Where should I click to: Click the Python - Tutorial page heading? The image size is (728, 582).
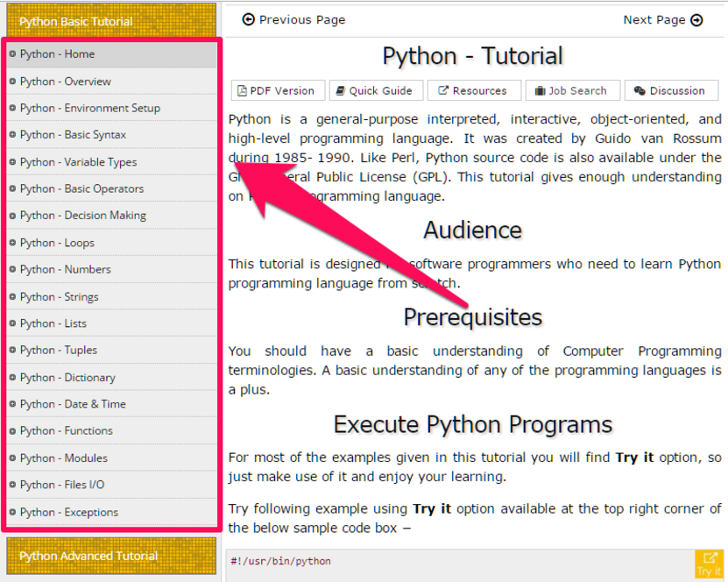click(473, 56)
